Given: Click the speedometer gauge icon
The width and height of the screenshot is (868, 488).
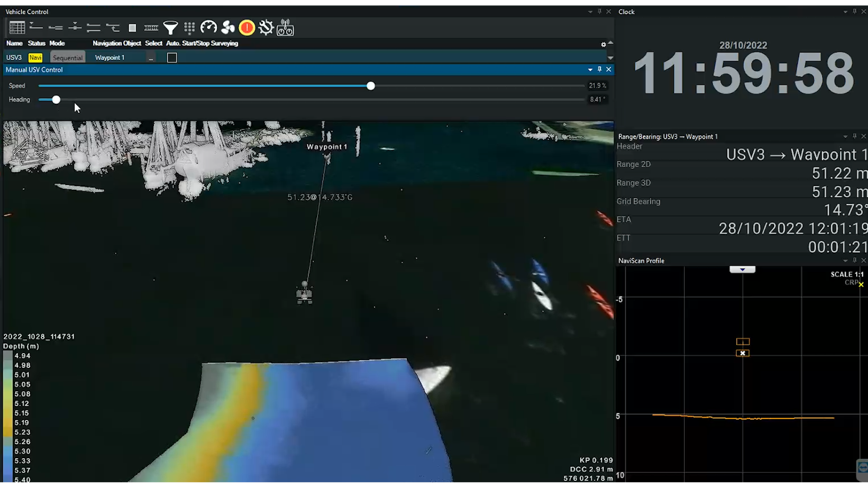Looking at the screenshot, I should [x=209, y=27].
